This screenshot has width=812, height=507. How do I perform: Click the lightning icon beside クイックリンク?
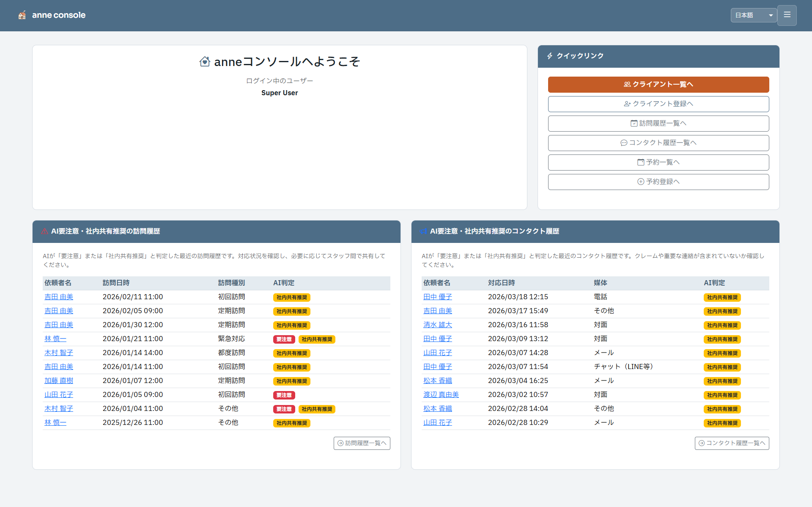[x=550, y=56]
